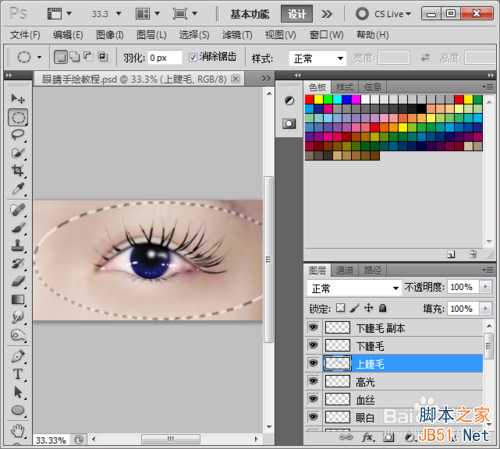Switch to the 通道 channels tab
This screenshot has width=500, height=449.
click(x=345, y=270)
